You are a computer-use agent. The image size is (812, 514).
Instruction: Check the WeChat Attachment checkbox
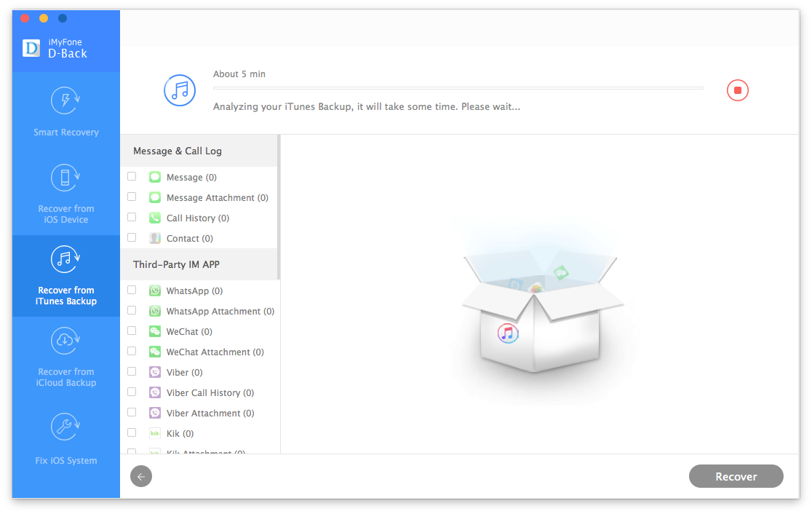(132, 351)
